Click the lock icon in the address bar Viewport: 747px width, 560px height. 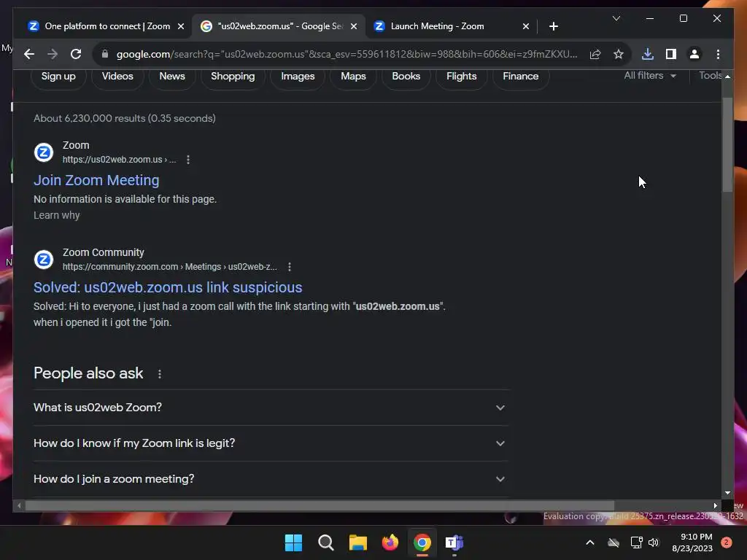tap(105, 54)
